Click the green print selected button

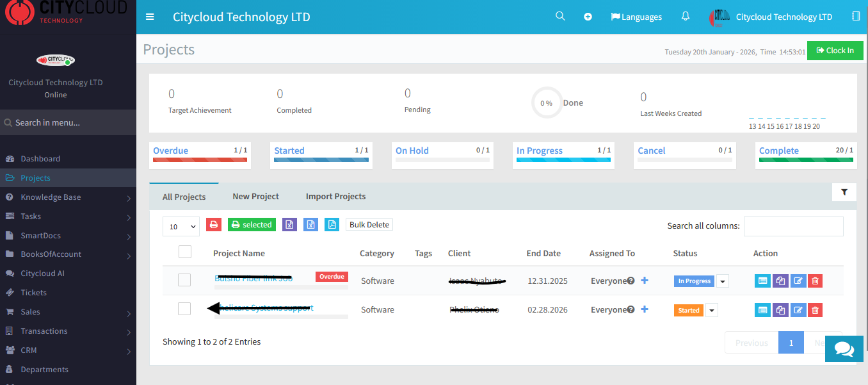(x=252, y=225)
